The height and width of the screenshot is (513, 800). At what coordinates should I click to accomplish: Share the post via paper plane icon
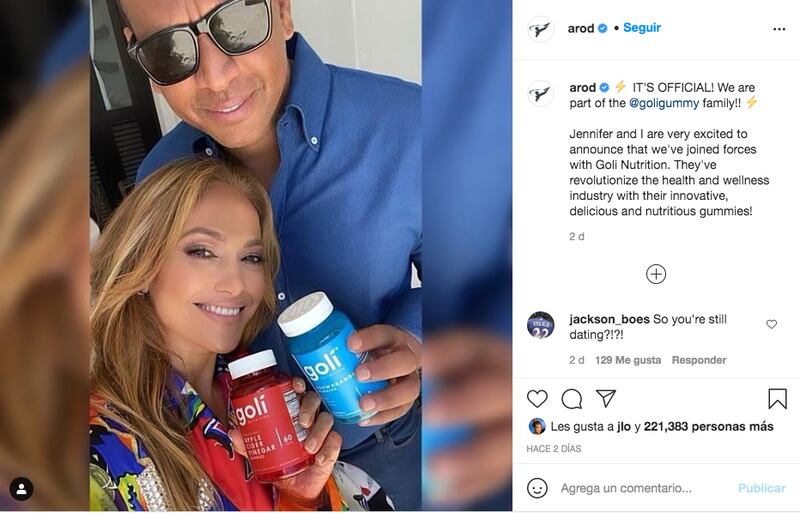606,398
